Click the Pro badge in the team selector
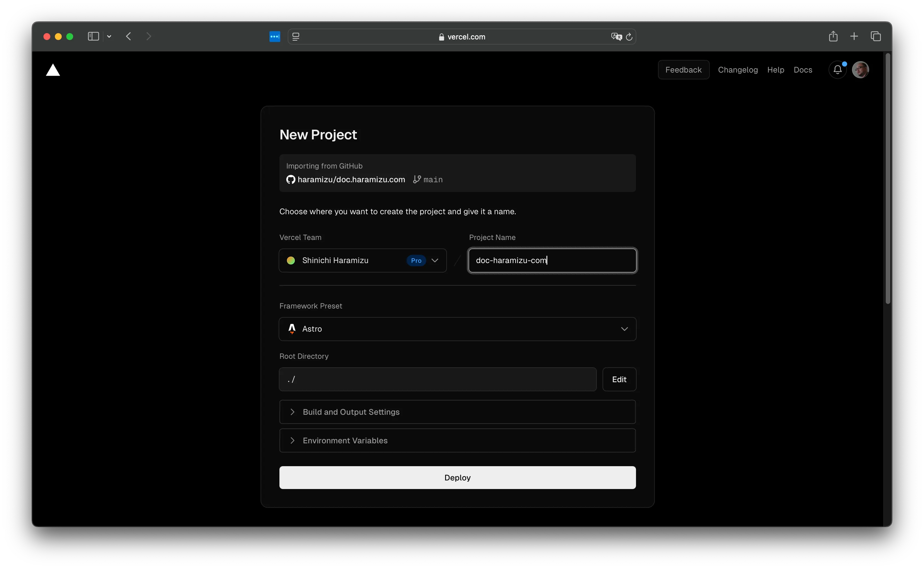The height and width of the screenshot is (569, 924). click(x=416, y=261)
